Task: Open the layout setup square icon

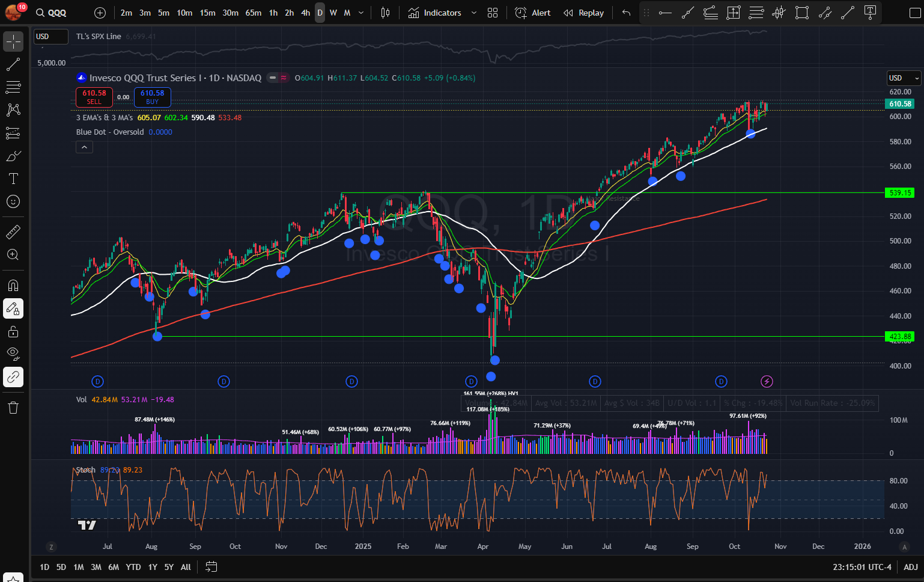Action: (x=915, y=13)
